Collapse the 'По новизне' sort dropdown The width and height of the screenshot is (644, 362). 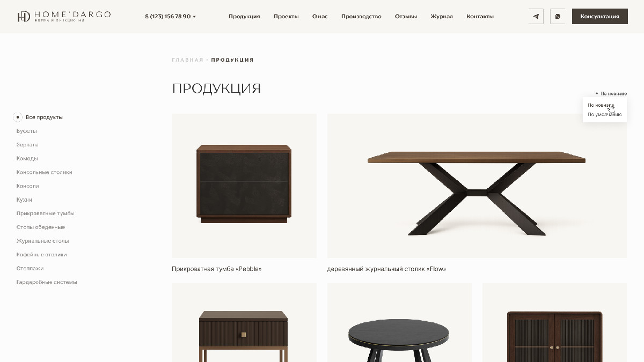pos(611,93)
